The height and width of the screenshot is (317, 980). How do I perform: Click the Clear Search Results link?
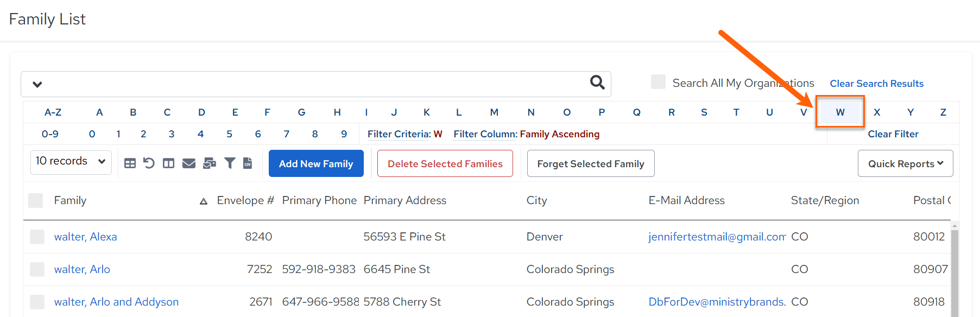876,84
